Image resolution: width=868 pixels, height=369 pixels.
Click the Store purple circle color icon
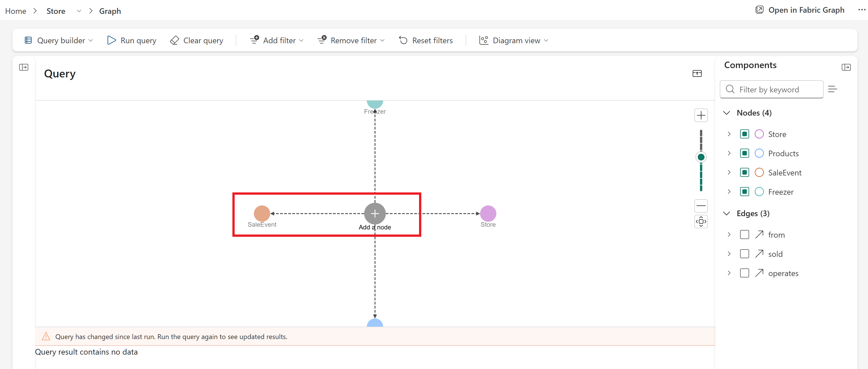coord(759,134)
